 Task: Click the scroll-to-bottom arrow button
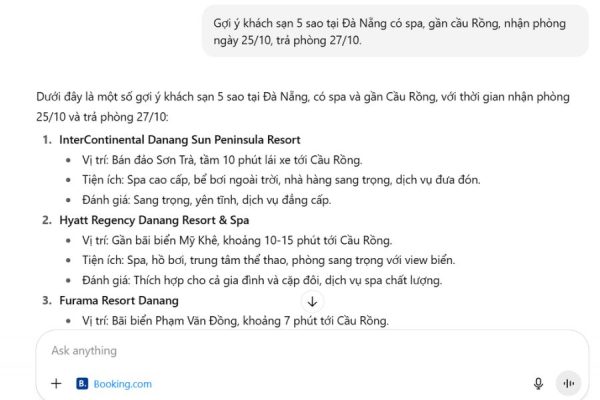coord(312,301)
